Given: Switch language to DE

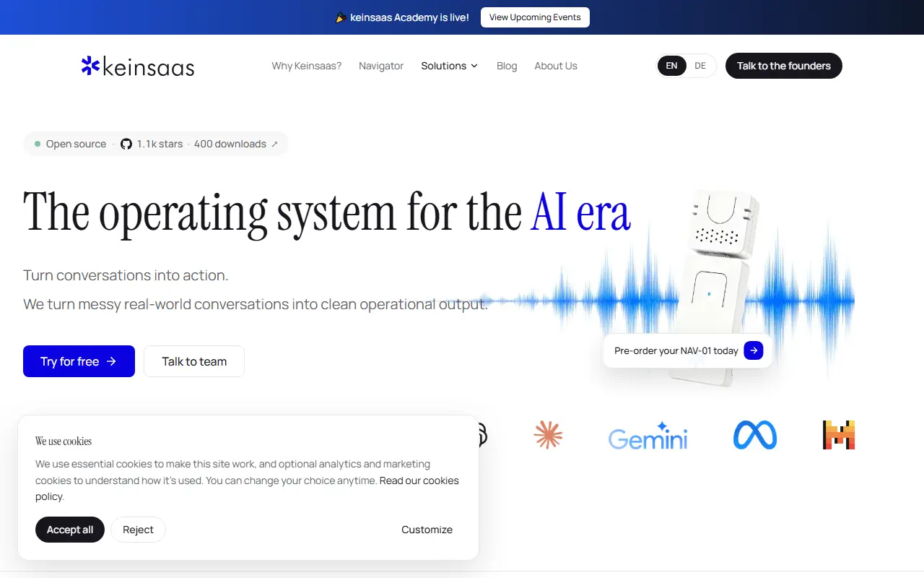Looking at the screenshot, I should click(x=700, y=66).
